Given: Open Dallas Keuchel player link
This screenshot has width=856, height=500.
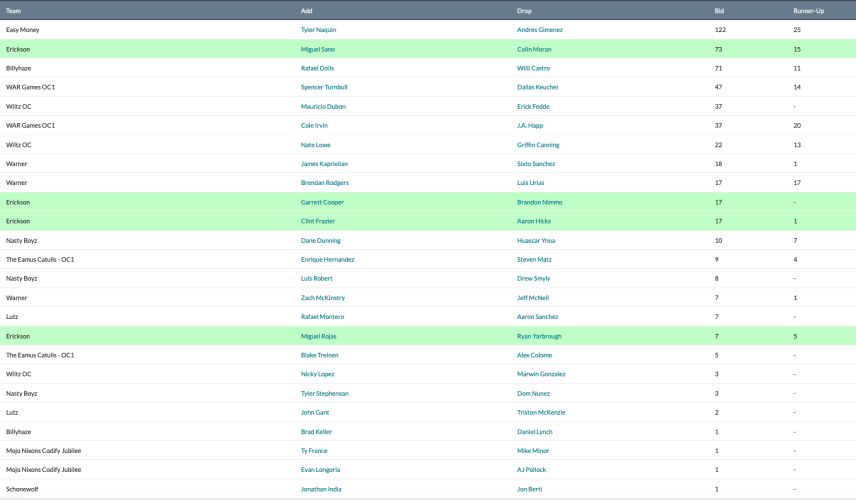Looking at the screenshot, I should pos(537,87).
